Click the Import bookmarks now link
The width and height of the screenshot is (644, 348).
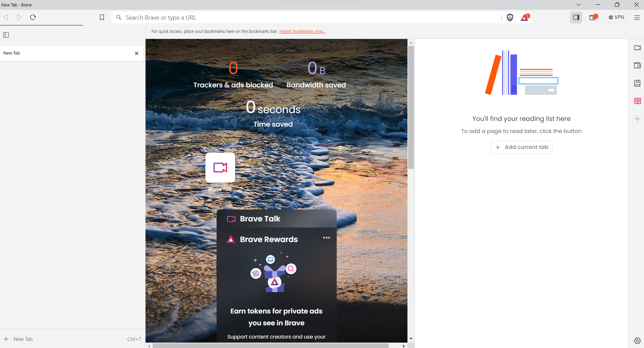(x=302, y=31)
